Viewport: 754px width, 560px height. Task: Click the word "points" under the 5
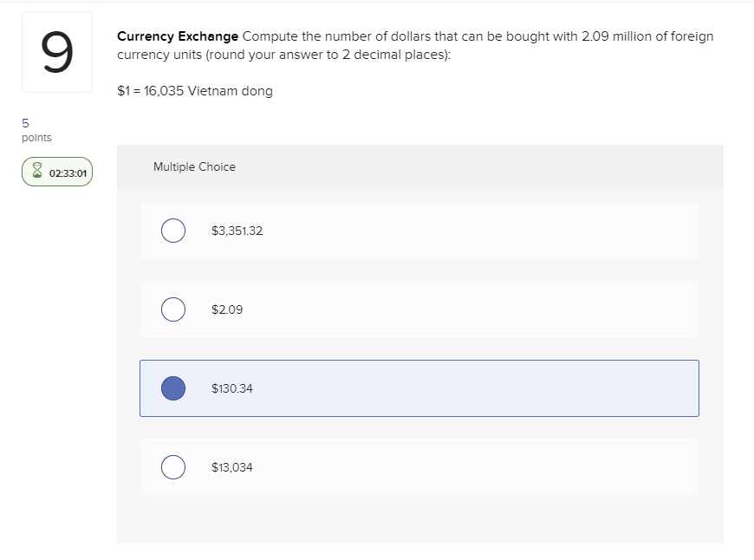[x=36, y=138]
